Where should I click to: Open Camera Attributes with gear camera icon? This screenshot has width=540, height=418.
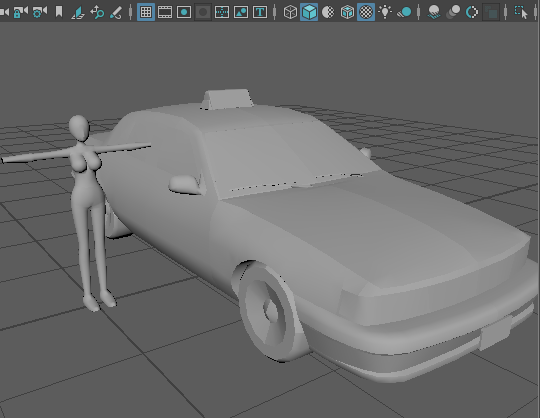[x=40, y=12]
